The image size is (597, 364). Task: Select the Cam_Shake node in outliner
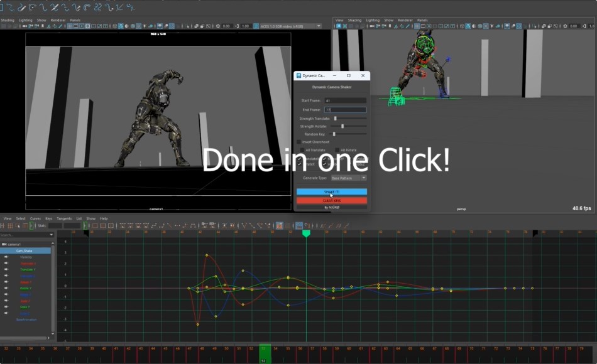(25, 250)
